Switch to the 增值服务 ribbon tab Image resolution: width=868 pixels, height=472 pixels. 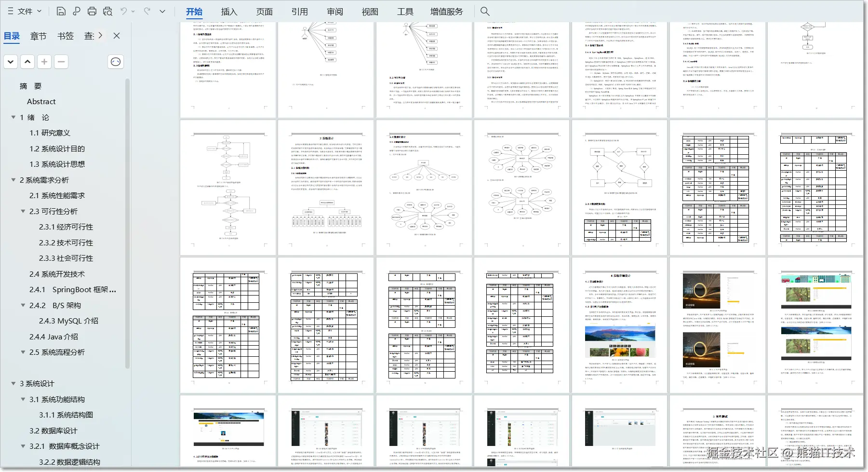click(447, 12)
